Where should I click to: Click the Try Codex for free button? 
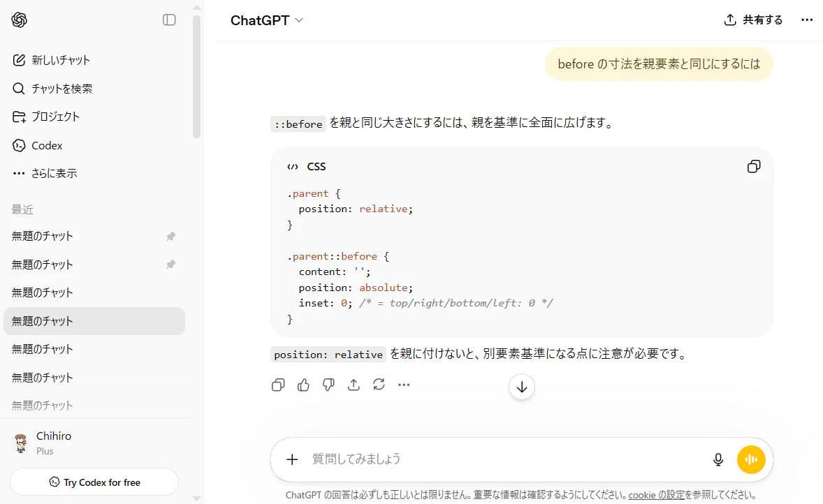(94, 482)
